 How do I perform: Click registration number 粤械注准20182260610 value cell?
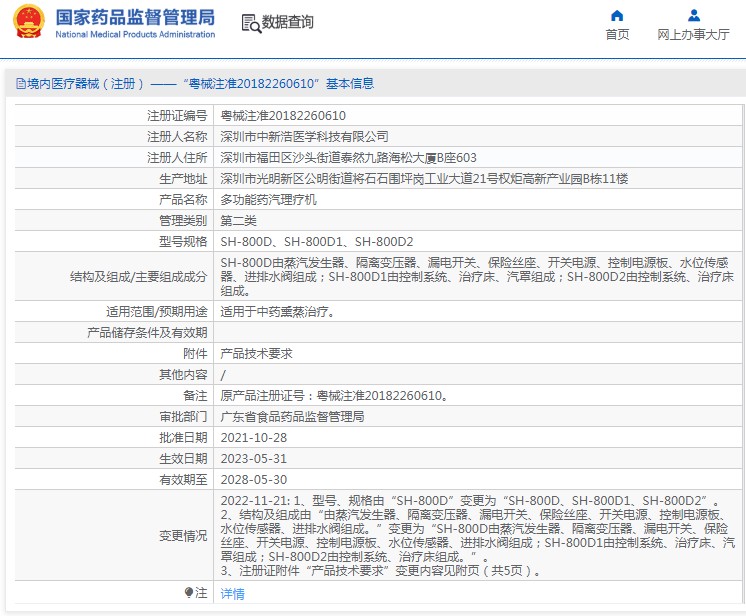[283, 116]
